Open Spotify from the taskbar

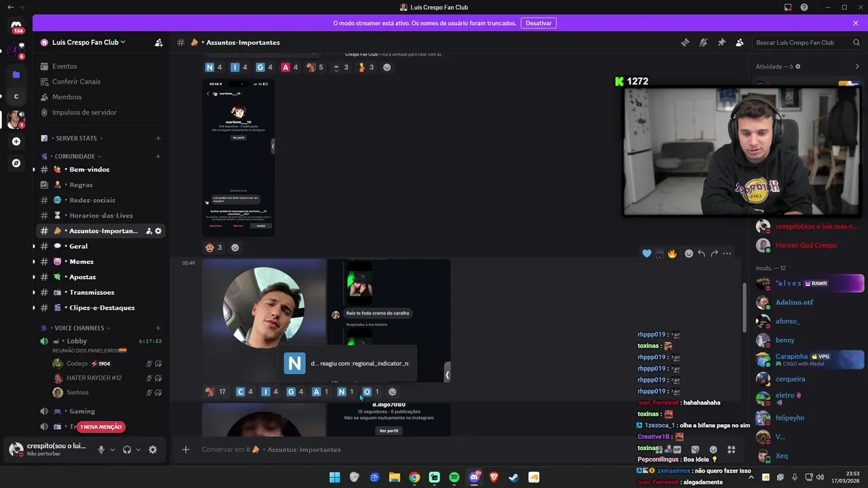pos(454,478)
